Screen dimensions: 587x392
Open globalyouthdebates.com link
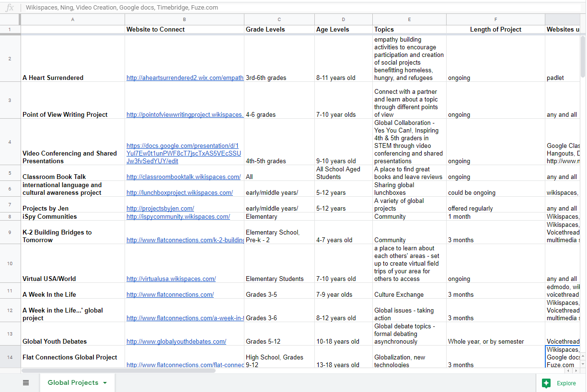coord(176,341)
